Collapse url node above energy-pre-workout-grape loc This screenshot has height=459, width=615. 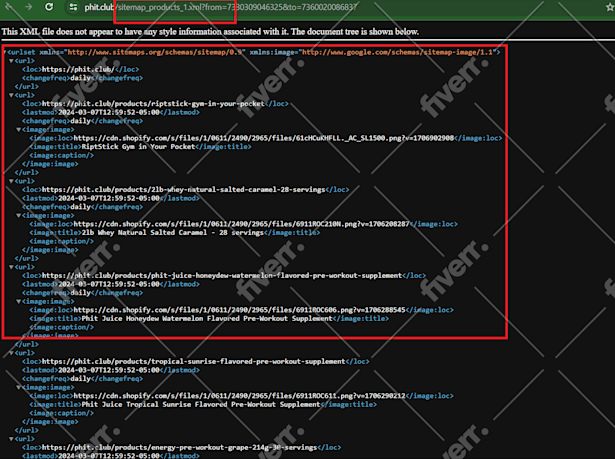pos(11,439)
